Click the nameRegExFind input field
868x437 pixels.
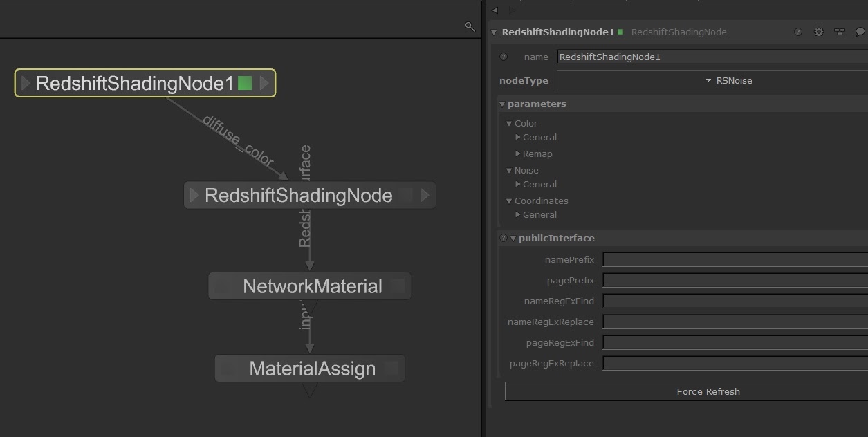click(x=735, y=301)
